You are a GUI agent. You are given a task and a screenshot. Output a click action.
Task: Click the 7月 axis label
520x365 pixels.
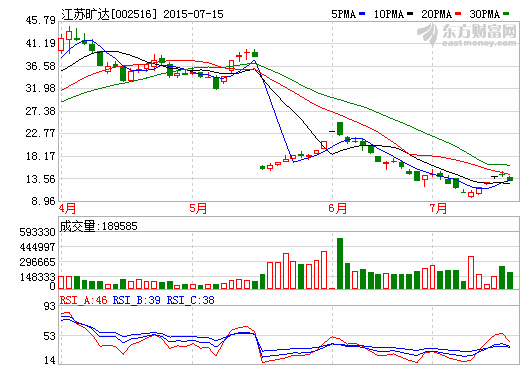pos(438,209)
